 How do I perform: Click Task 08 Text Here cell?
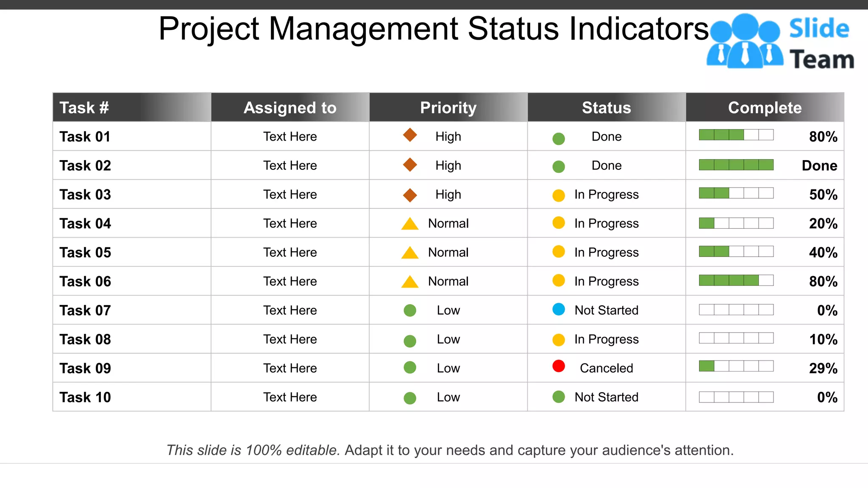(x=290, y=339)
